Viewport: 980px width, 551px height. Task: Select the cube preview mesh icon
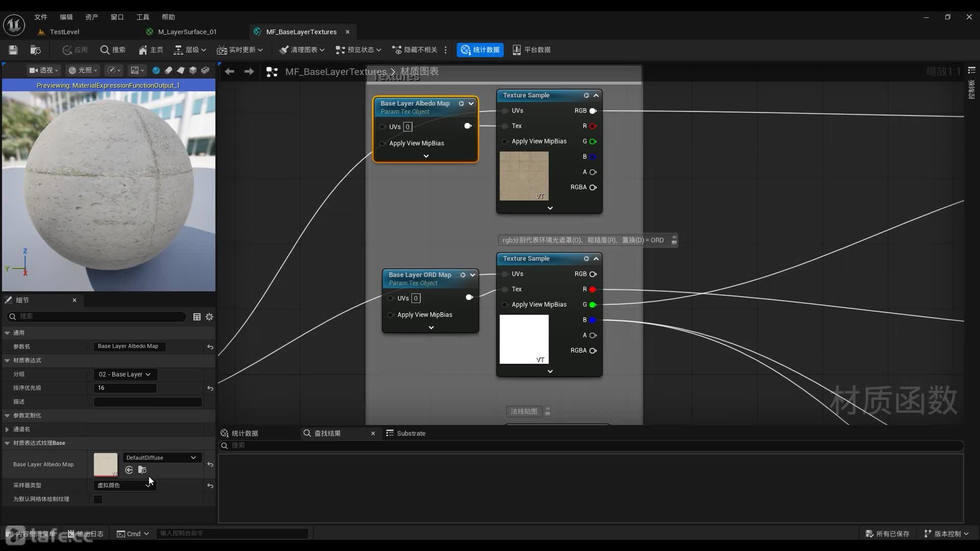(193, 70)
